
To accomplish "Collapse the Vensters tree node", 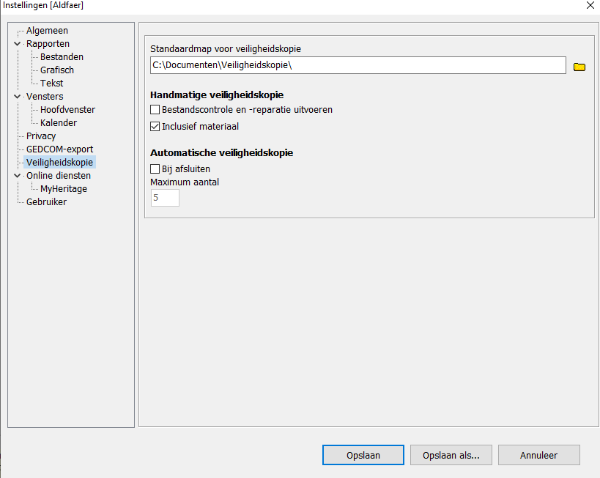I will 17,96.
